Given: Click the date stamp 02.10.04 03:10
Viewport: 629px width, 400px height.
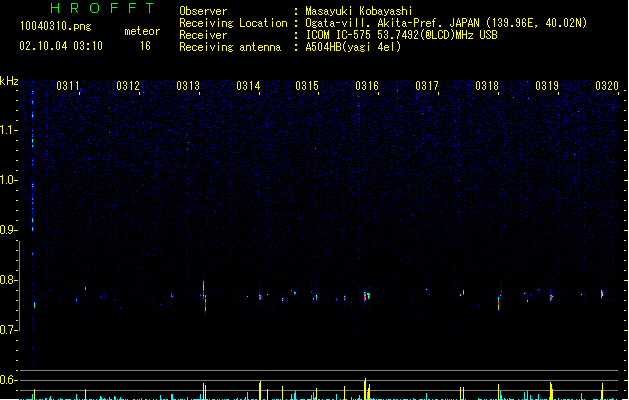Looking at the screenshot, I should click(61, 46).
